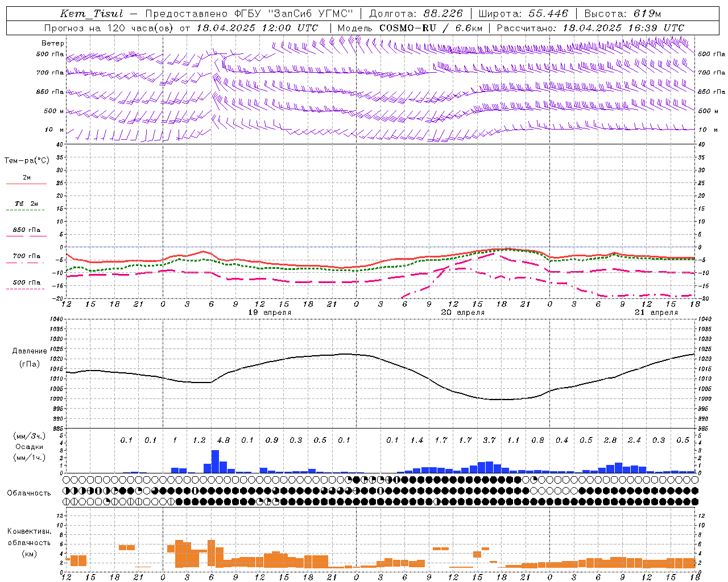
Task: Click the "500 гПа" entry in temperature legend
Action: coord(27,282)
